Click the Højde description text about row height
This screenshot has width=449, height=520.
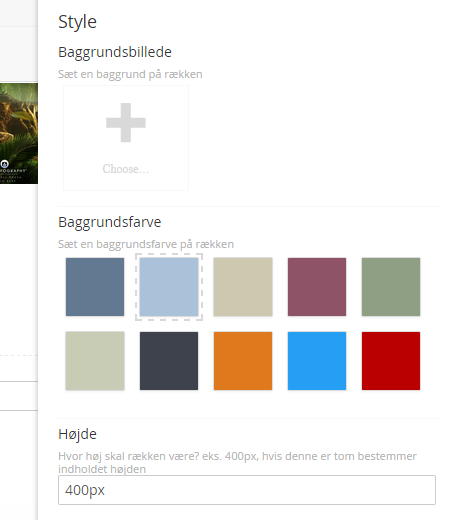(x=237, y=462)
